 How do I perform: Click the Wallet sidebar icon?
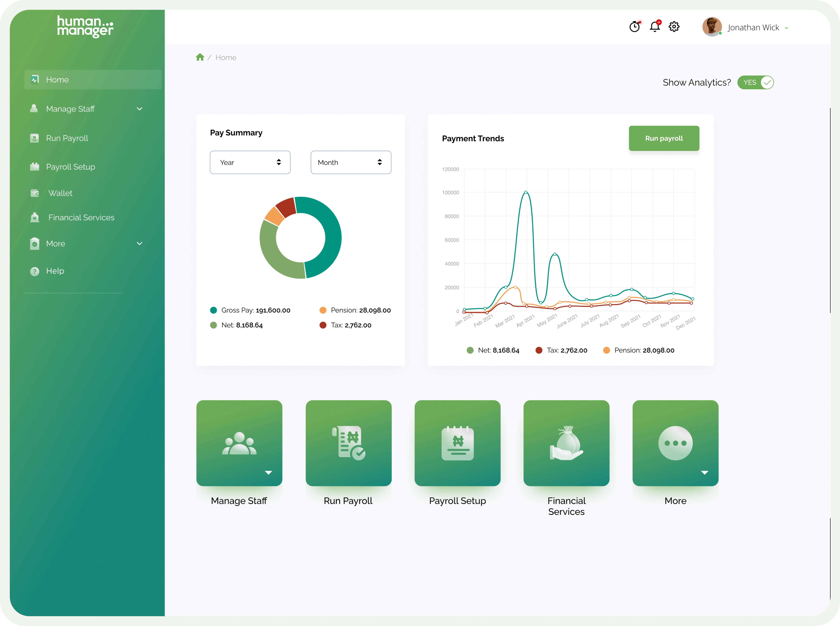(35, 193)
